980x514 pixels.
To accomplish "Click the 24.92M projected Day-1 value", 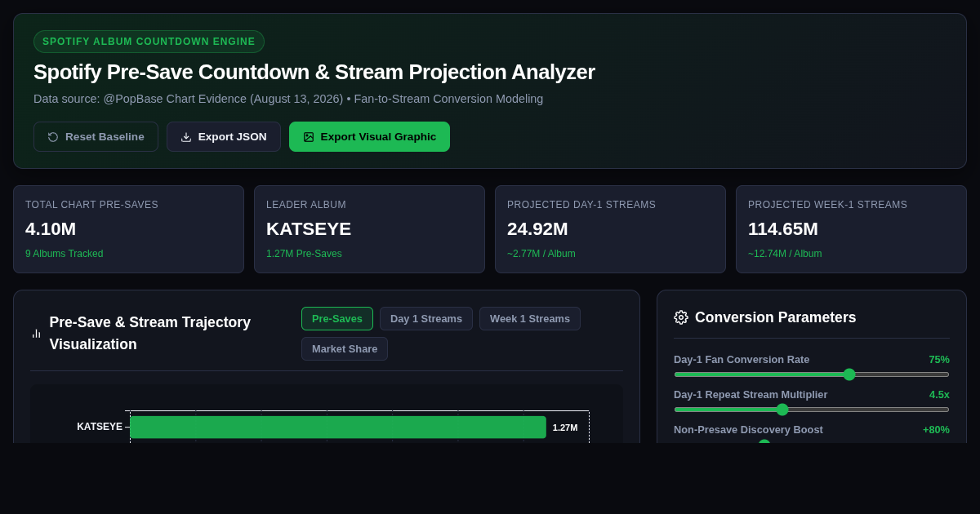I will tap(537, 229).
